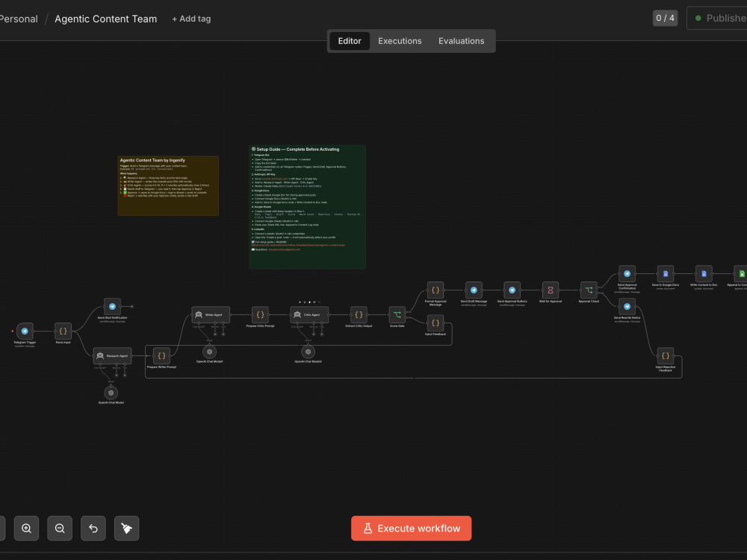The width and height of the screenshot is (747, 560).
Task: Open the Extract Critic Output code node
Action: (359, 315)
